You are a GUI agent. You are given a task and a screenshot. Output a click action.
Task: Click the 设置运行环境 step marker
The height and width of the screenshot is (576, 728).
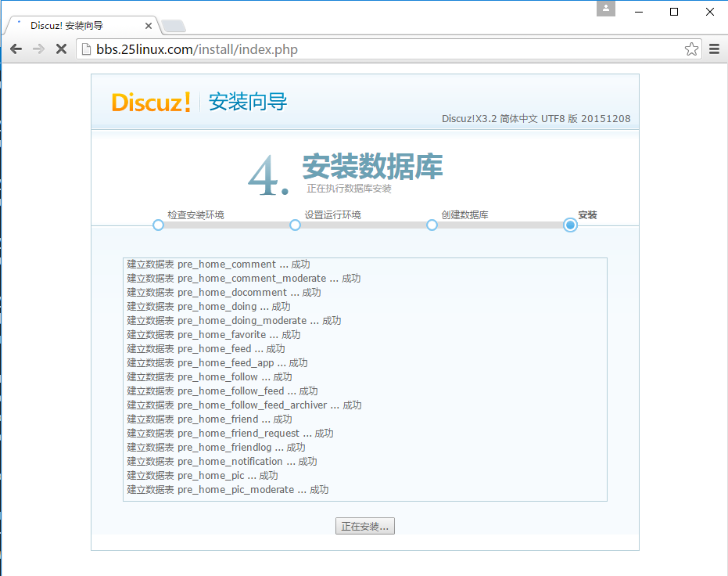pos(295,225)
